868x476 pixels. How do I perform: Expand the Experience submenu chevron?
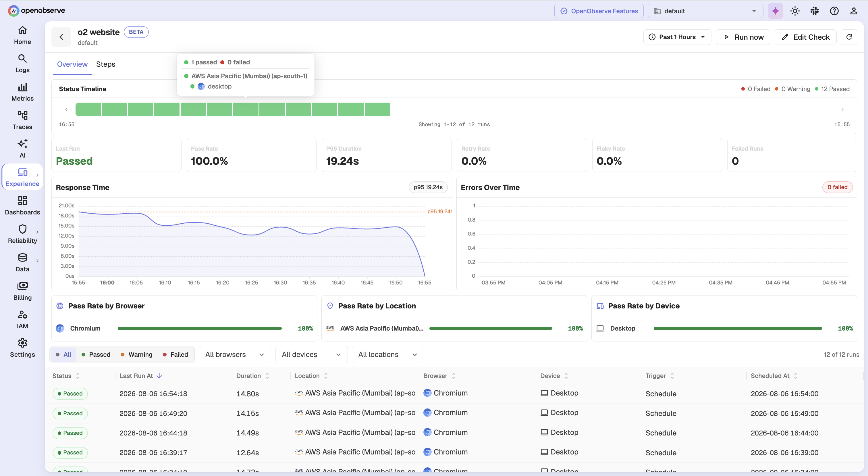pos(37,175)
